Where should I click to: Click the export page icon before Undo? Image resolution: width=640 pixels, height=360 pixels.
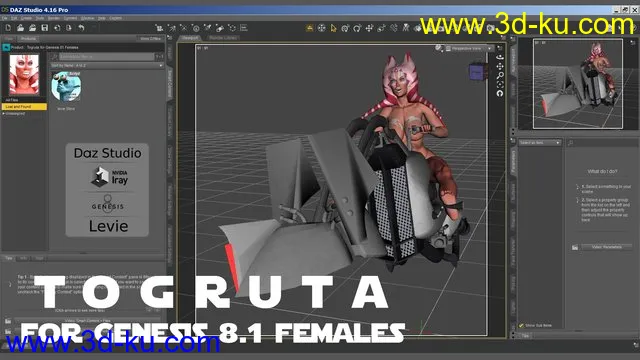(69, 28)
